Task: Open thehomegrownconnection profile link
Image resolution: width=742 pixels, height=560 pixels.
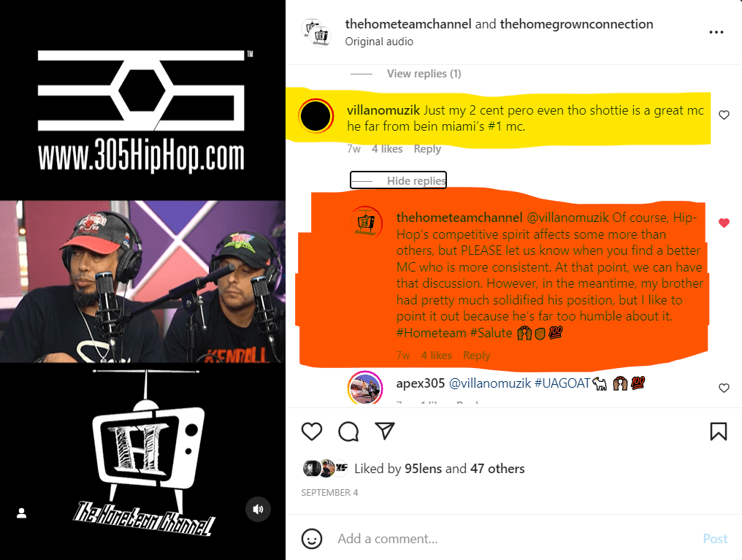Action: tap(576, 24)
